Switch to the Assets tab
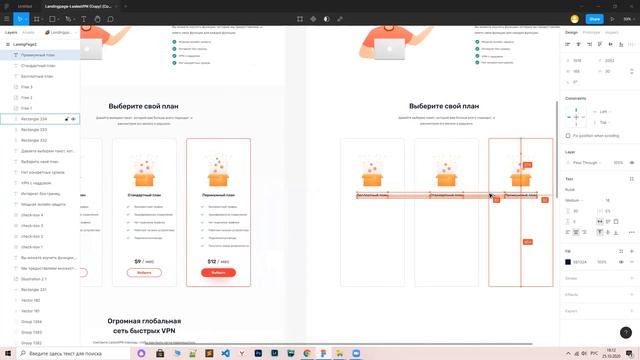This screenshot has height=360, width=640. pos(28,32)
